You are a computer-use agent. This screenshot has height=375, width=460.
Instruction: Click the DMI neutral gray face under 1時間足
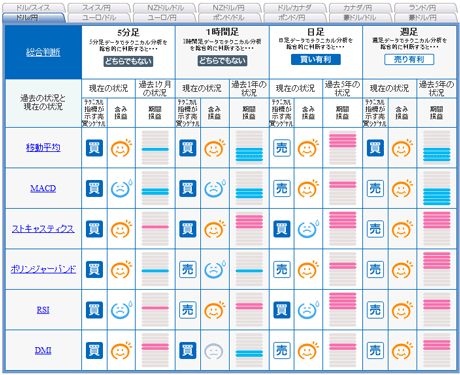point(214,351)
